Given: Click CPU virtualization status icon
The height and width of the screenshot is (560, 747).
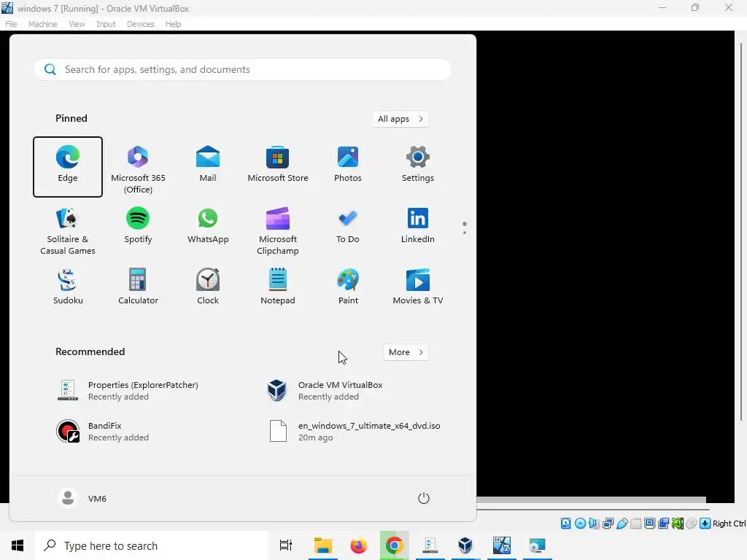Looking at the screenshot, I should coord(677,524).
